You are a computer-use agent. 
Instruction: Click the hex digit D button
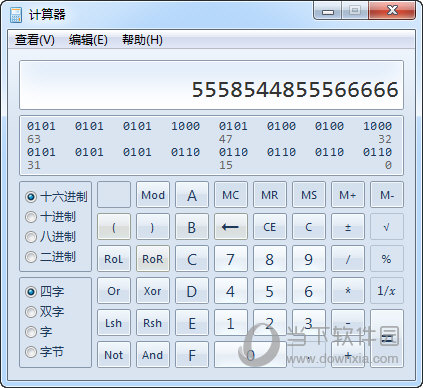point(192,291)
